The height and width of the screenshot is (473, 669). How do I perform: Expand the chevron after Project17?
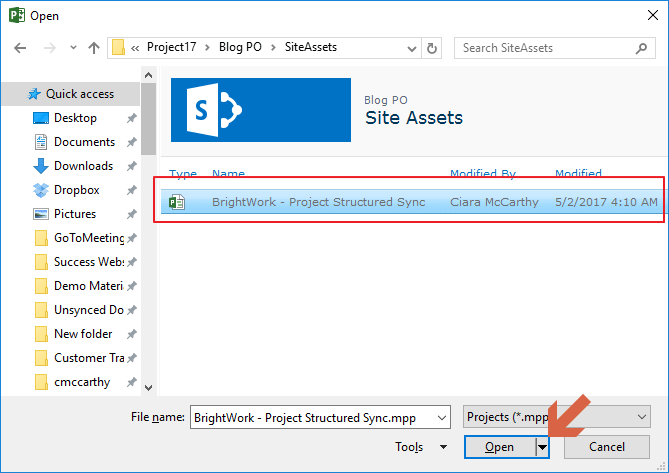[207, 48]
